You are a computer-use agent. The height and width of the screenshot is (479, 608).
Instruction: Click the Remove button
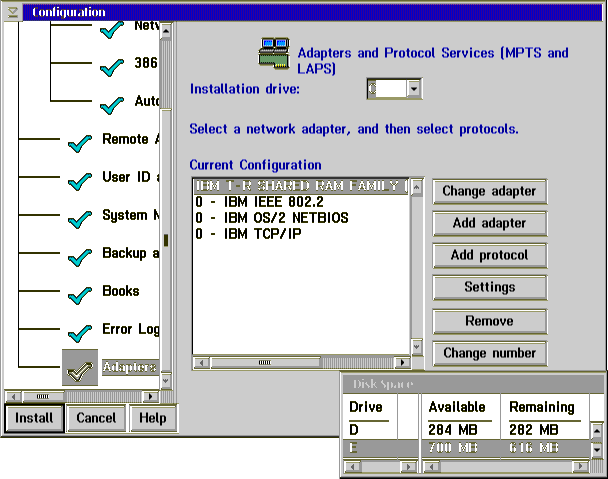tap(490, 321)
